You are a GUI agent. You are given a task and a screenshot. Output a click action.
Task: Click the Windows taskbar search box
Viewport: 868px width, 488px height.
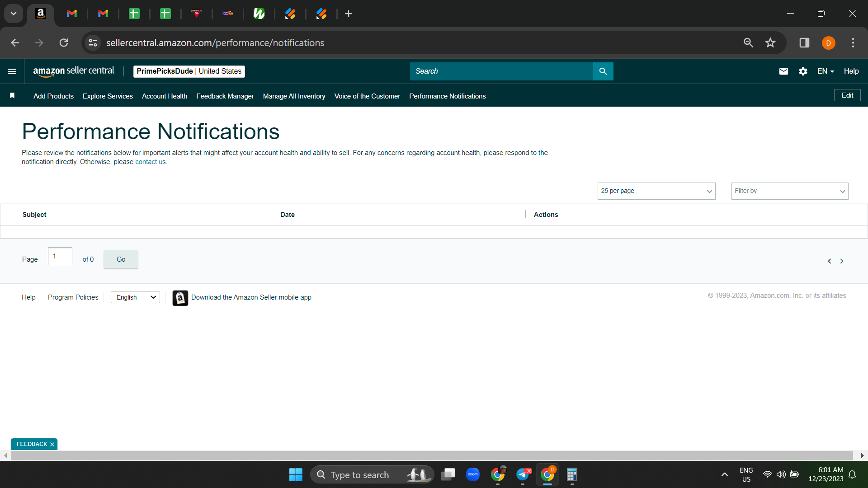coord(372,475)
